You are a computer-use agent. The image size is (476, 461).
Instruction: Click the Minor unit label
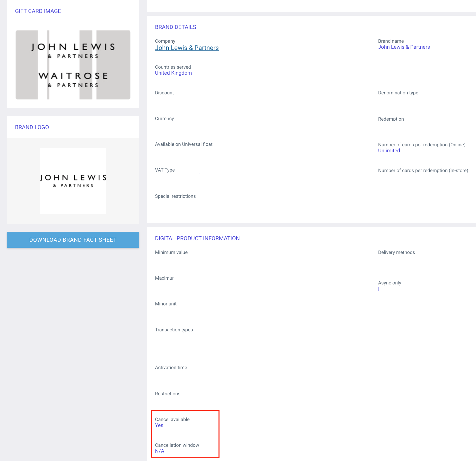click(166, 304)
